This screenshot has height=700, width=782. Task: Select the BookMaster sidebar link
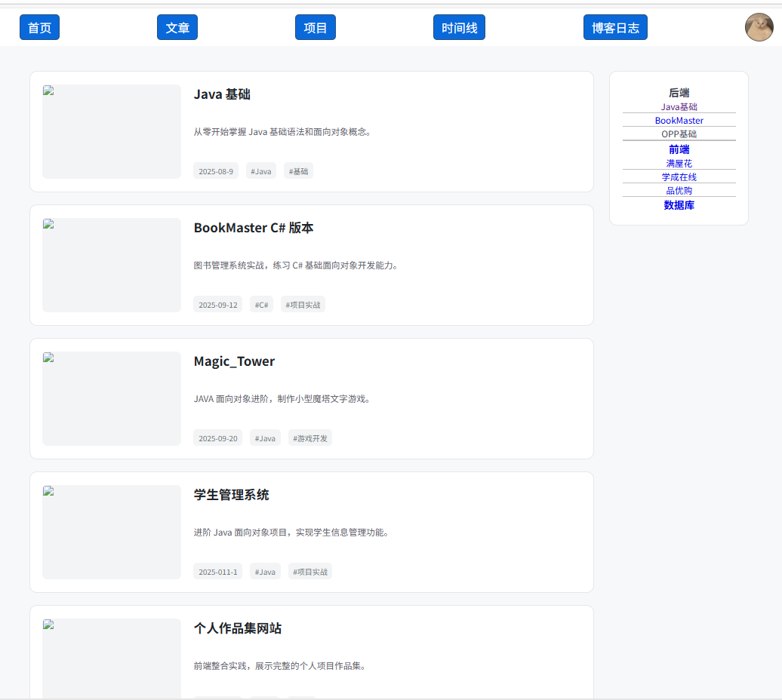click(x=679, y=121)
